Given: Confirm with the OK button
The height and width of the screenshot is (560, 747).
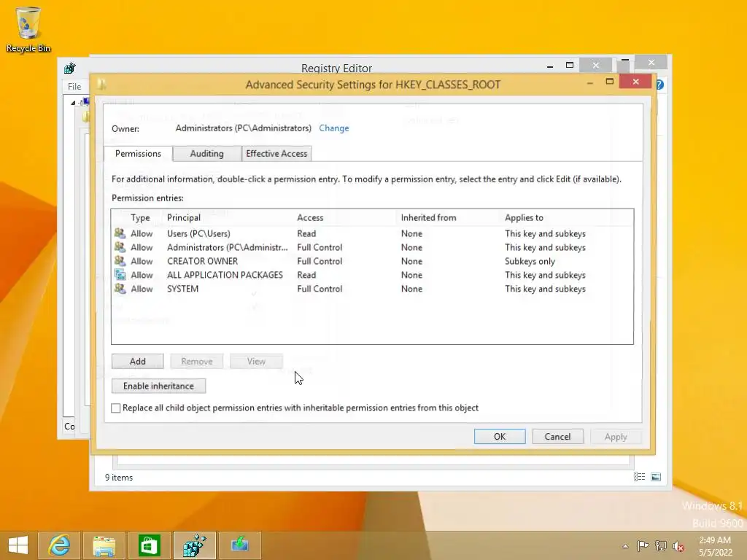Looking at the screenshot, I should [x=500, y=437].
